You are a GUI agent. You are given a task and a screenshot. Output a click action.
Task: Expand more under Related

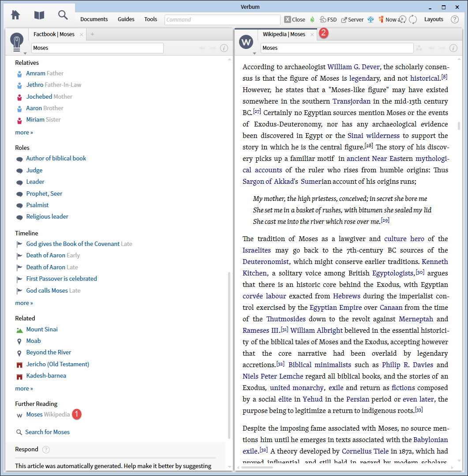[24, 389]
